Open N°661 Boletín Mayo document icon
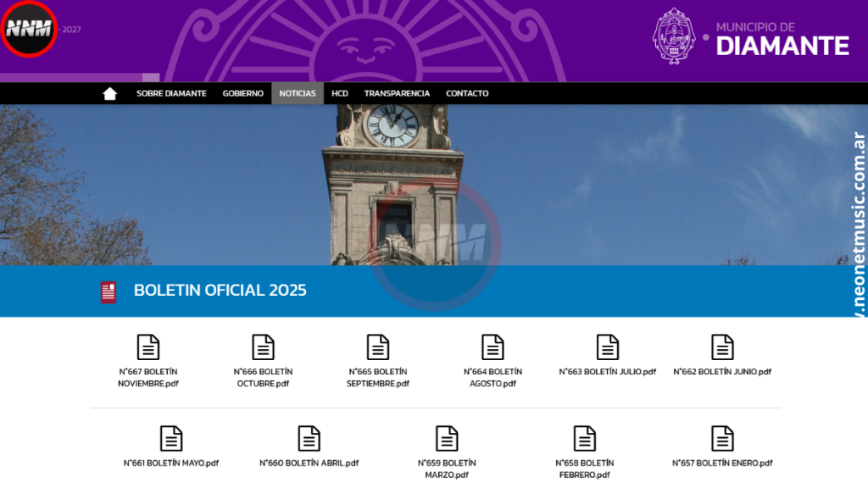This screenshot has height=488, width=868. click(171, 438)
